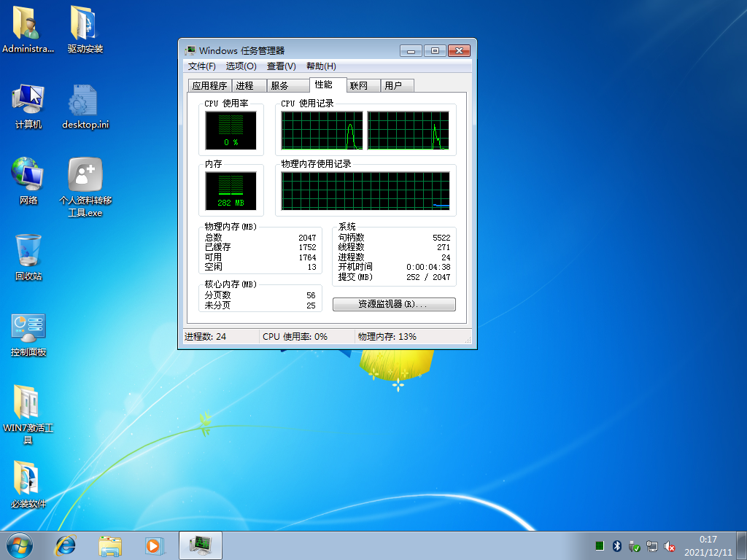Select the 计算机 desktop icon
The width and height of the screenshot is (747, 560).
28,106
